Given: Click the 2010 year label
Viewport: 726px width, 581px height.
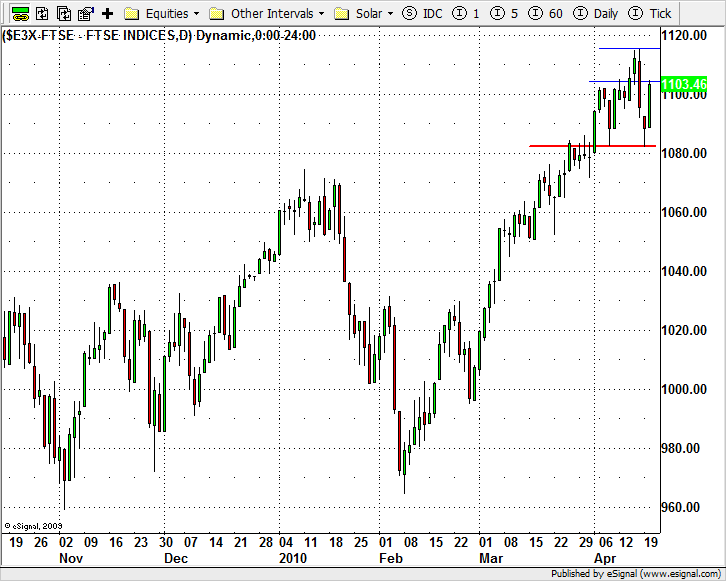Looking at the screenshot, I should [293, 558].
